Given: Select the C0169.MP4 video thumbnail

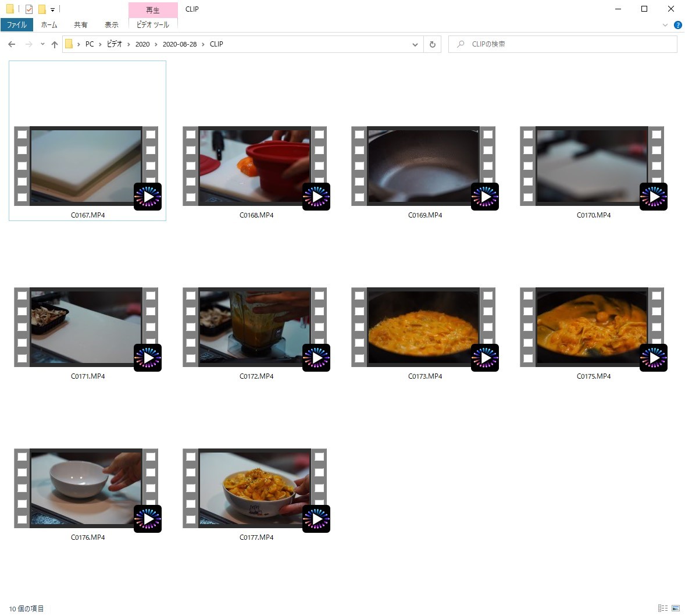Looking at the screenshot, I should click(x=423, y=166).
